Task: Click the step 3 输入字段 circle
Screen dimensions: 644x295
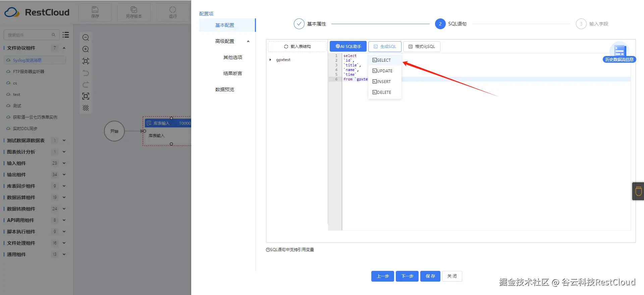Action: [x=581, y=24]
